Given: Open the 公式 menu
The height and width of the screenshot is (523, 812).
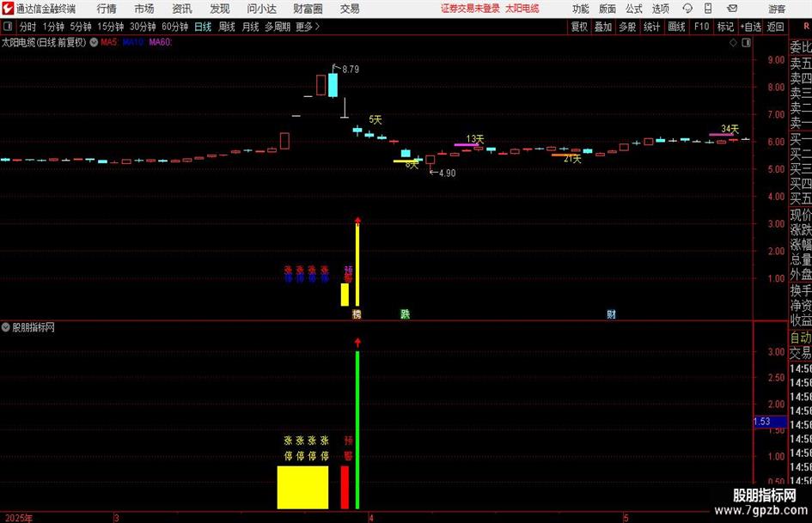Looking at the screenshot, I should tap(634, 9).
